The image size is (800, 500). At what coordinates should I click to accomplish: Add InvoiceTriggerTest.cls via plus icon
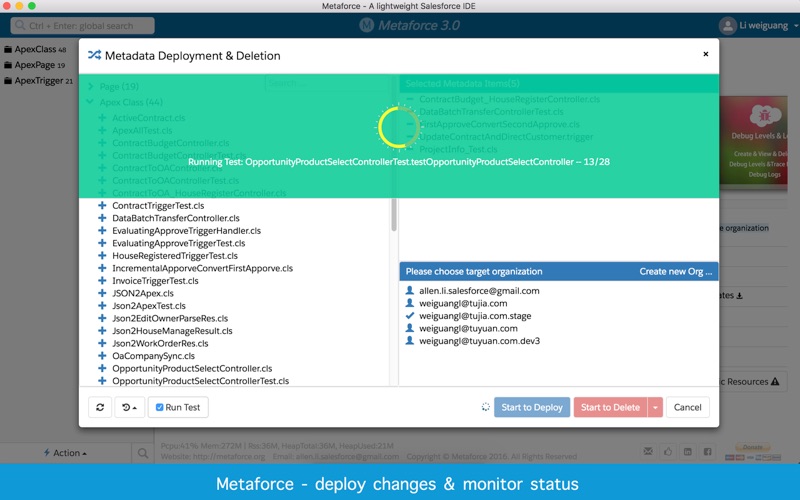102,281
